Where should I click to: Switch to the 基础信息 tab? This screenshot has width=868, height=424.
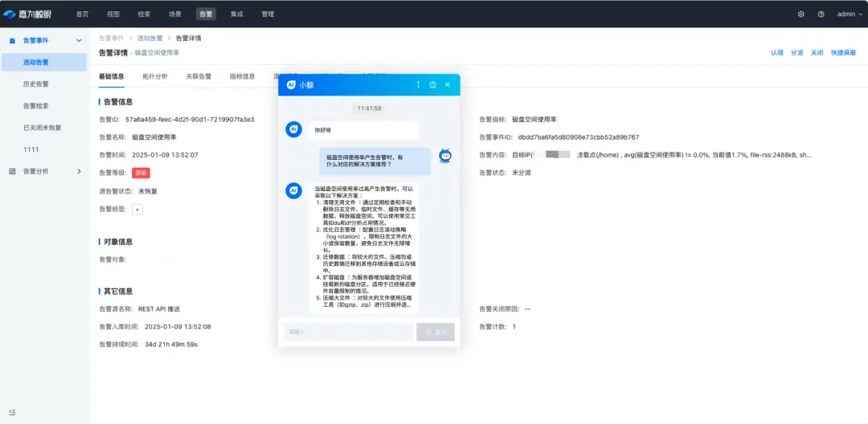tap(111, 77)
